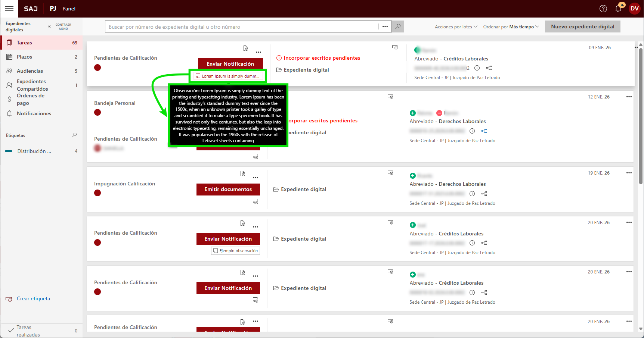This screenshot has width=644, height=338.
Task: Click the Emitir documentos button
Action: (228, 190)
